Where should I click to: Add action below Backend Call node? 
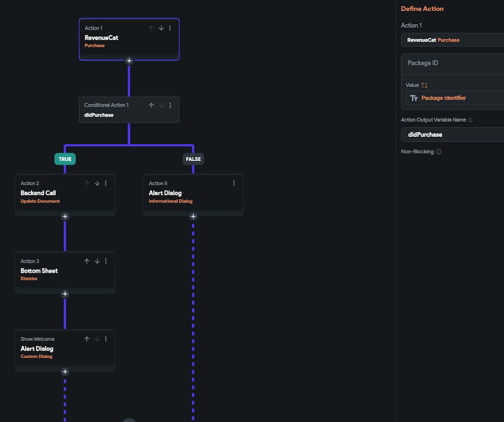65,217
